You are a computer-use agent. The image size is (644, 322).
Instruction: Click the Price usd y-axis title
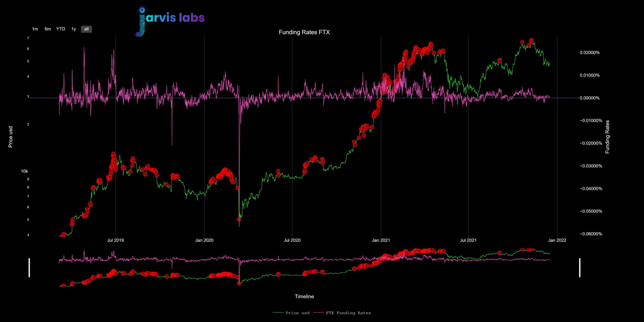pyautogui.click(x=11, y=137)
